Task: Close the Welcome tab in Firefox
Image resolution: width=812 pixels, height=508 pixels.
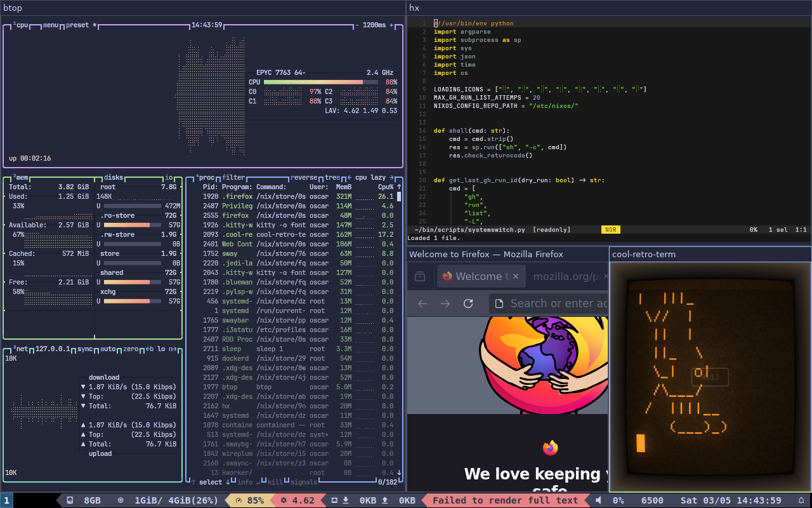Action: pyautogui.click(x=516, y=276)
